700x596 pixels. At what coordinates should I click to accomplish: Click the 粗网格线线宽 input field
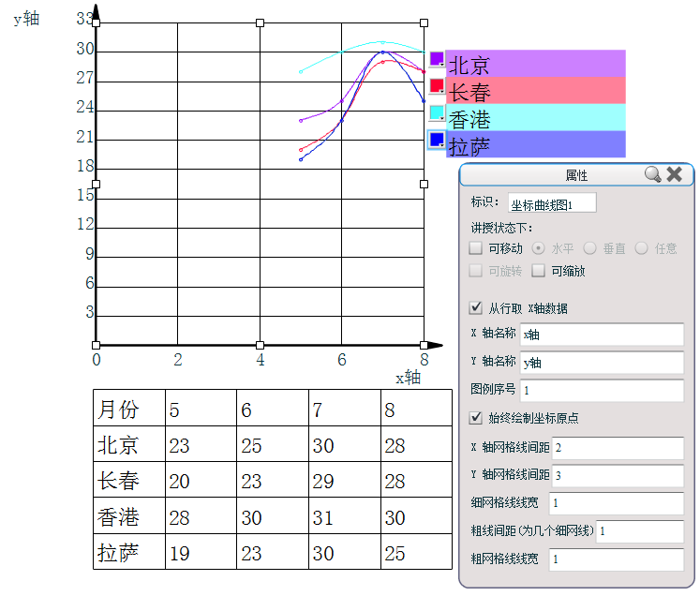(618, 559)
